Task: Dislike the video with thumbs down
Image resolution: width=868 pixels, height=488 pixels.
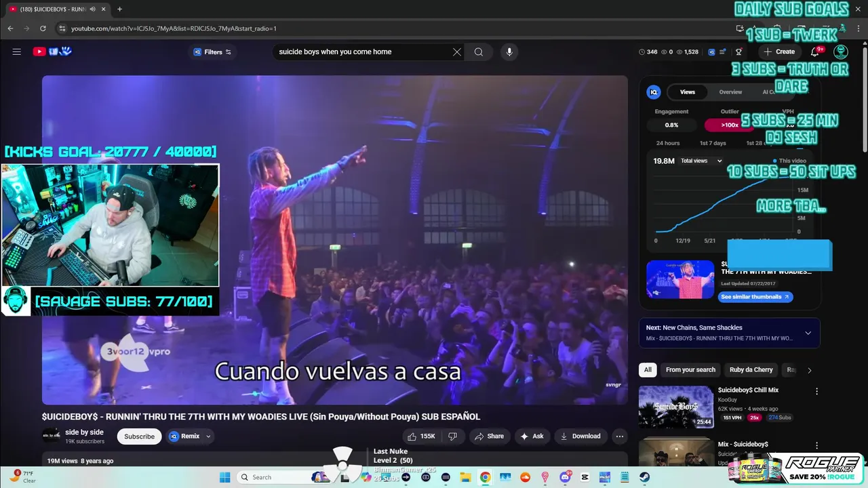Action: click(453, 436)
